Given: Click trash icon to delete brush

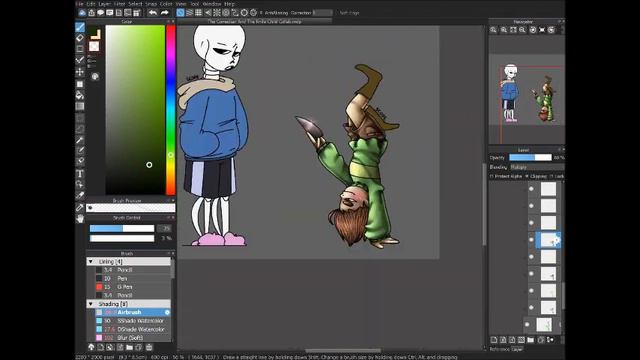Looking at the screenshot, I should 149,347.
